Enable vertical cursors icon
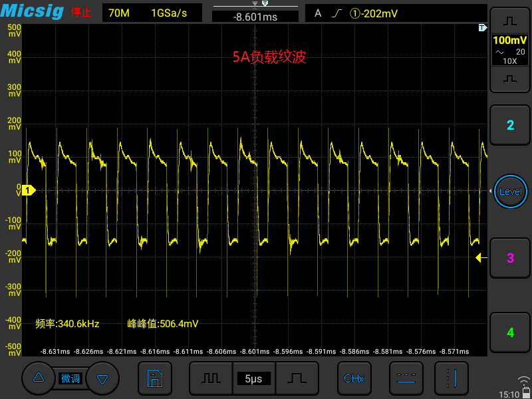Image resolution: width=532 pixels, height=399 pixels. pos(452,378)
